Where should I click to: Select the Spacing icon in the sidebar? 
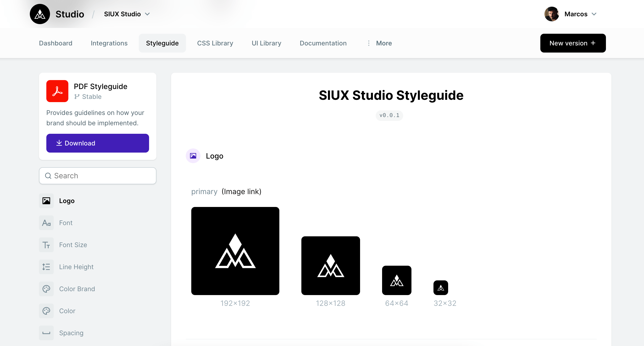coord(46,333)
